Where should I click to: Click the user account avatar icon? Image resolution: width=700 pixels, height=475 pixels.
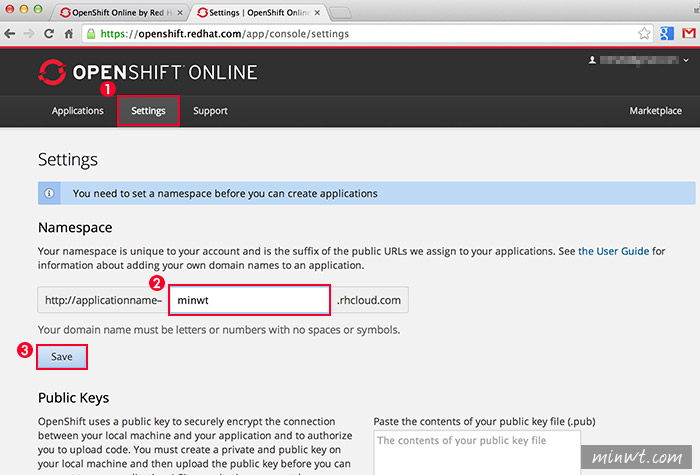point(592,60)
